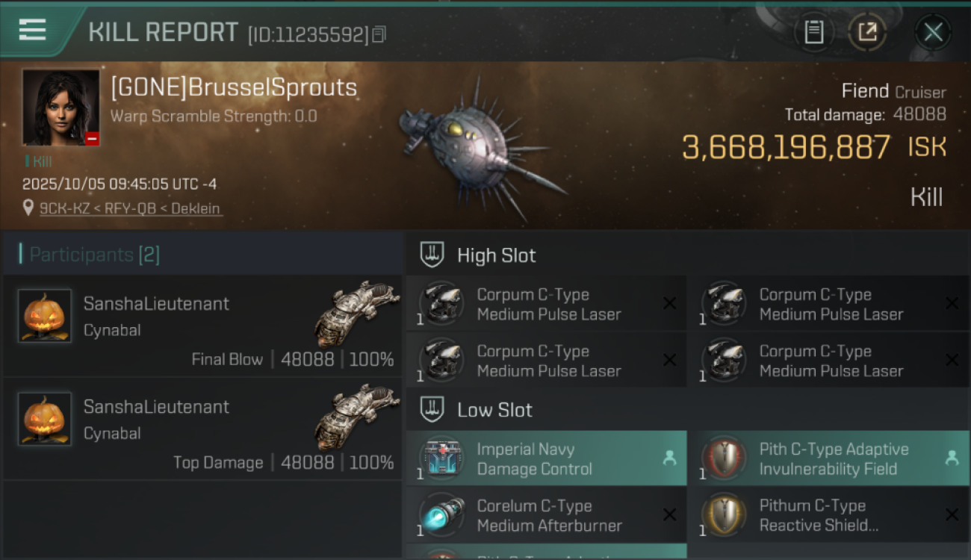Select Pith C-Type Adaptive Invulnerability Field
The image size is (971, 560).
828,459
